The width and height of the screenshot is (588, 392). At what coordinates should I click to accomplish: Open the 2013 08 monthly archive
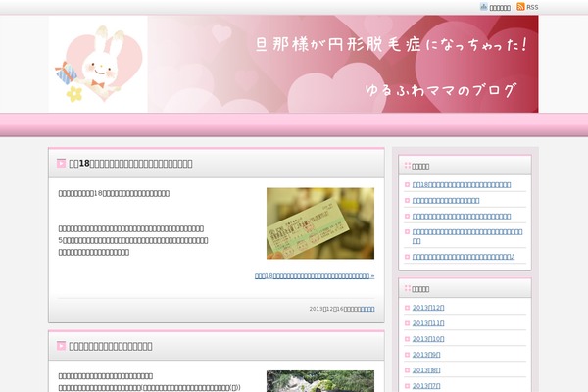[426, 370]
